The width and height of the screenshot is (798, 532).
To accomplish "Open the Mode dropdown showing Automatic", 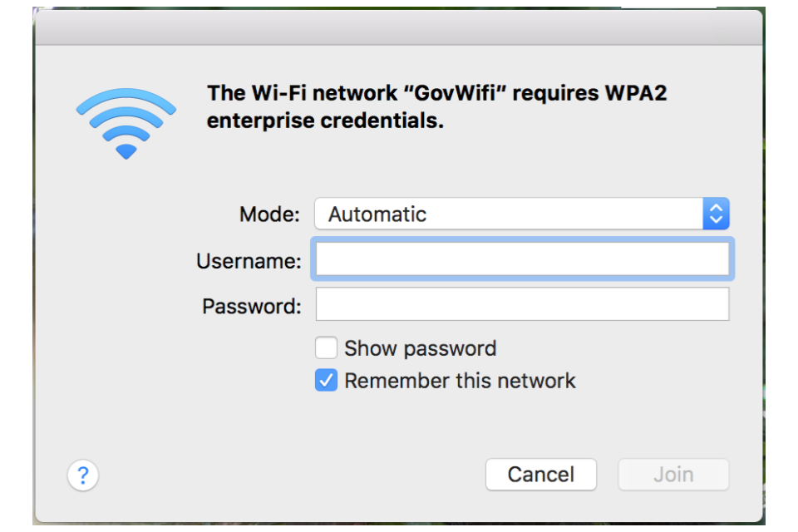I will coord(522,214).
